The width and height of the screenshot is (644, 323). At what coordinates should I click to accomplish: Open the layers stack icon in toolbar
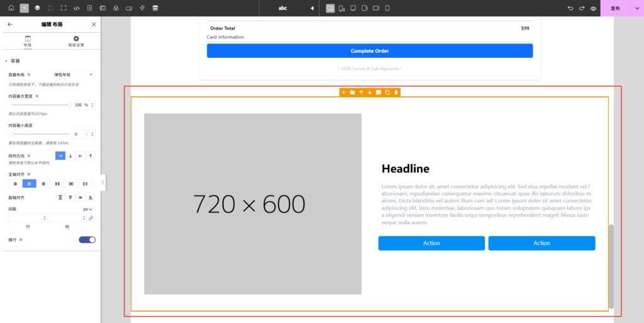coord(37,8)
